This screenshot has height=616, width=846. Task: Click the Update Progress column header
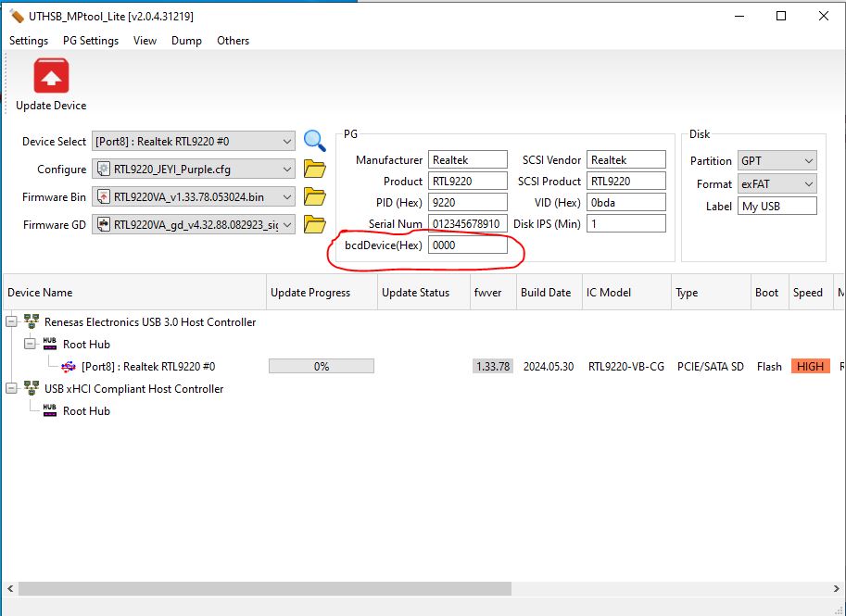click(x=322, y=293)
